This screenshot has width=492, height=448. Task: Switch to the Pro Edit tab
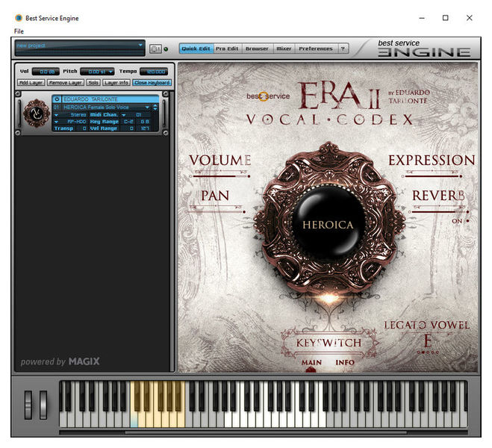(x=227, y=49)
